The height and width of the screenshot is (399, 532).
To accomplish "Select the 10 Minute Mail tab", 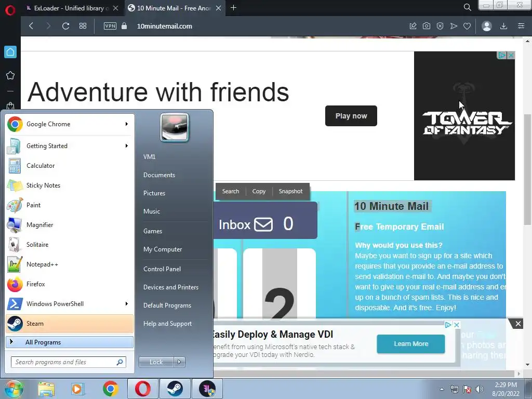I will pos(174,8).
